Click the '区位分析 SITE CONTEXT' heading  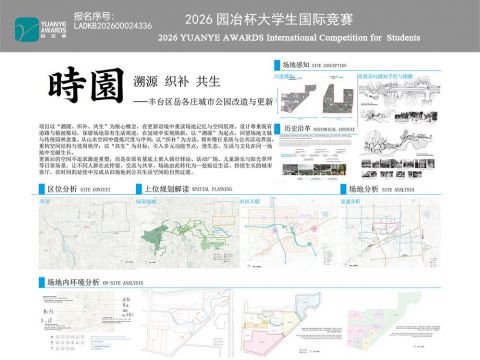point(79,189)
